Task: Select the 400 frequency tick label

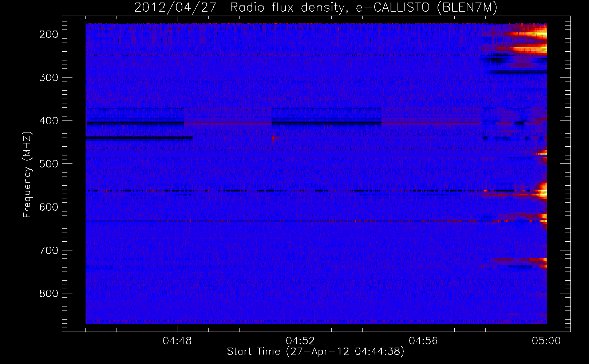Action: pos(49,121)
